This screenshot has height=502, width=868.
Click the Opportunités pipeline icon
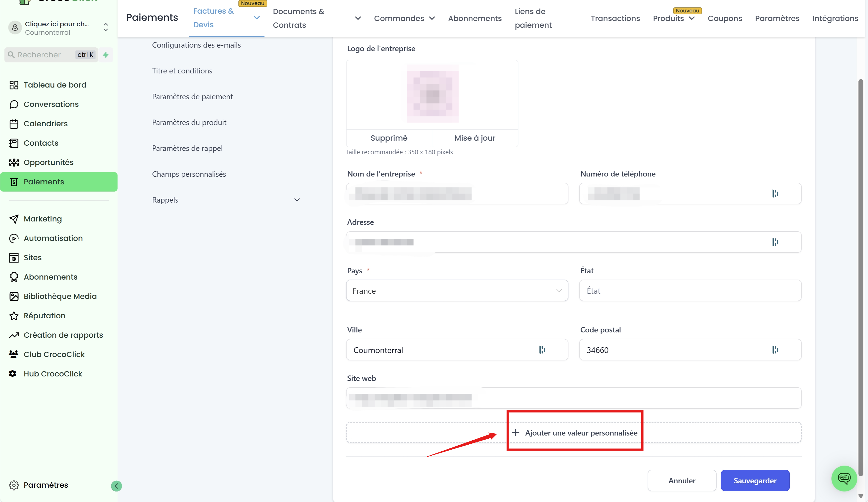14,163
